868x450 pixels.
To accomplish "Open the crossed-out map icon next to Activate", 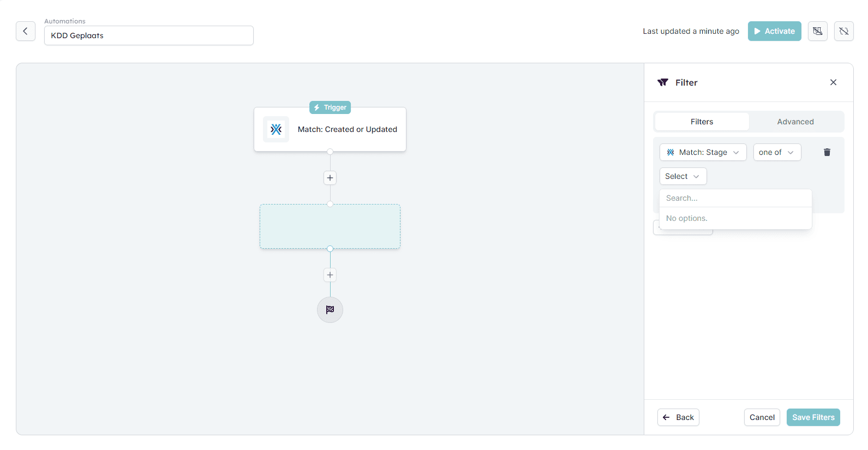I will 817,31.
